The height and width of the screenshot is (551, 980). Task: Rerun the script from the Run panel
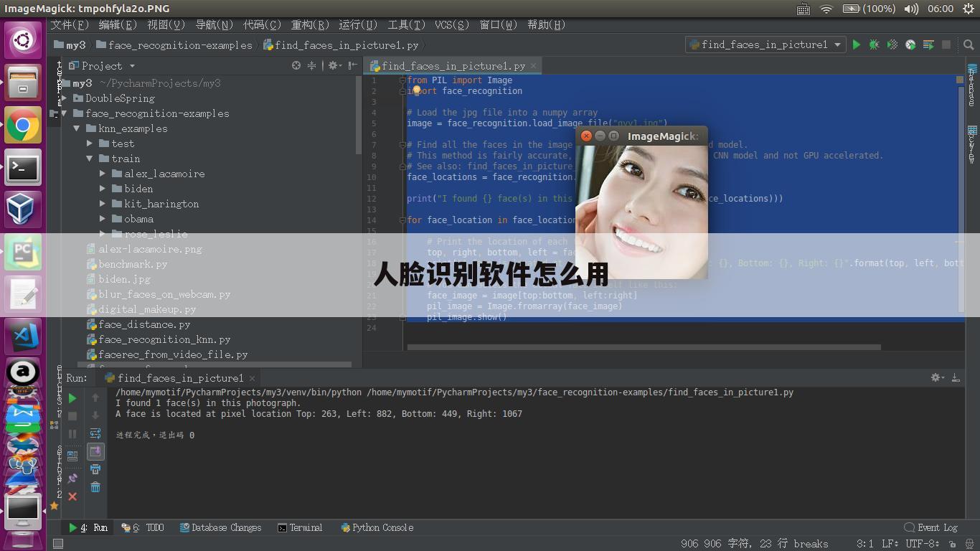point(72,398)
